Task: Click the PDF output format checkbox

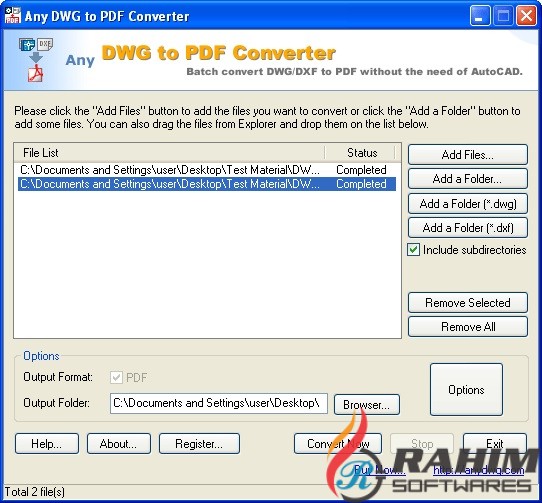Action: point(116,377)
